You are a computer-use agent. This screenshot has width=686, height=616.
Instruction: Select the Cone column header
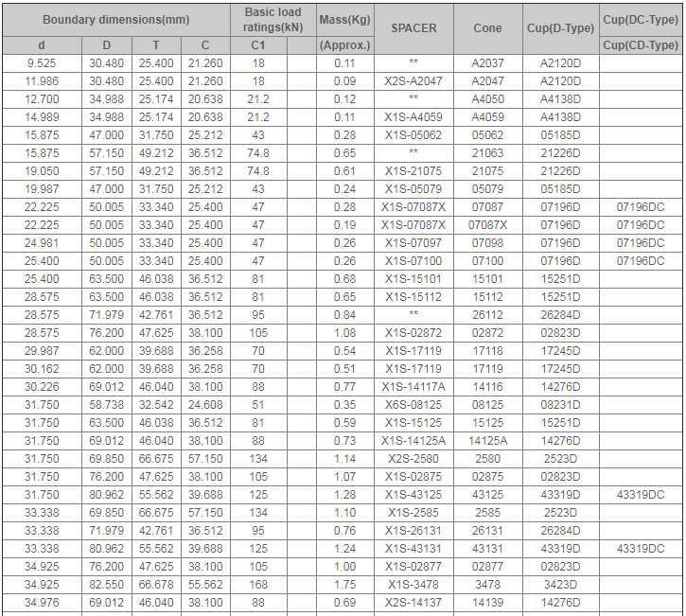click(x=487, y=28)
